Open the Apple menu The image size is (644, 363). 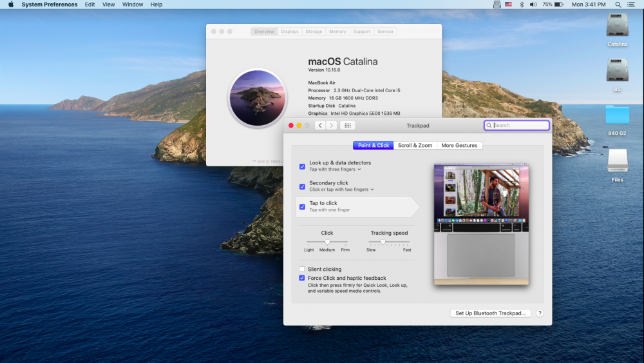click(x=11, y=5)
